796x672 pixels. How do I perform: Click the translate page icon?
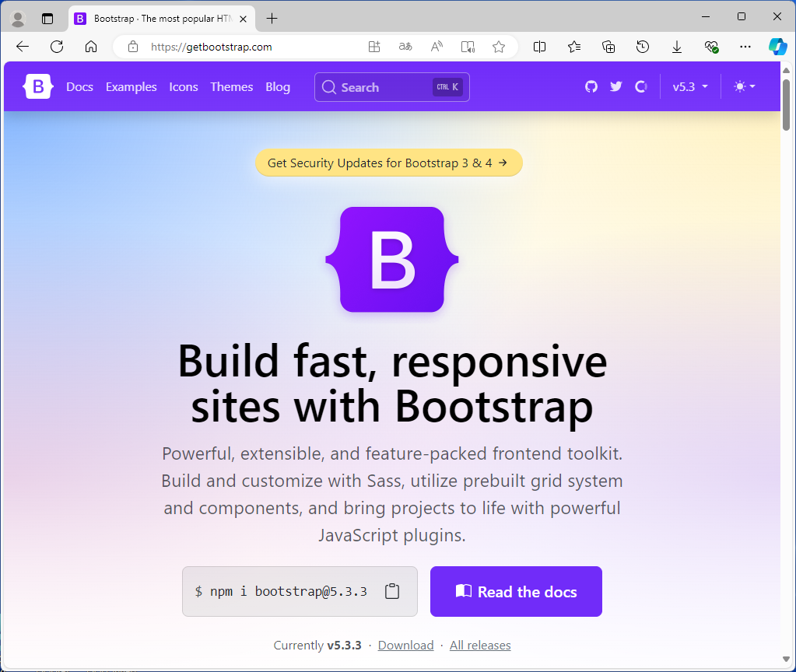pos(405,47)
